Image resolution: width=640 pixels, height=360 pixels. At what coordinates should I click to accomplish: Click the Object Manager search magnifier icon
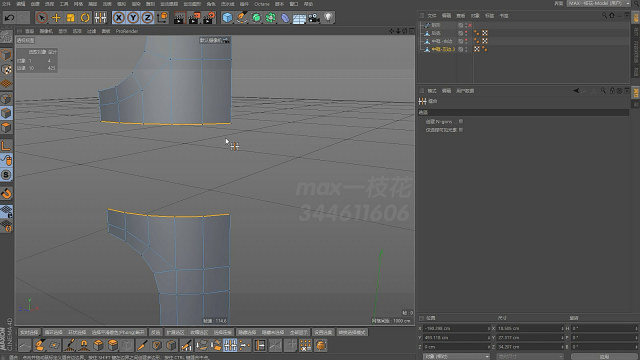pyautogui.click(x=604, y=16)
